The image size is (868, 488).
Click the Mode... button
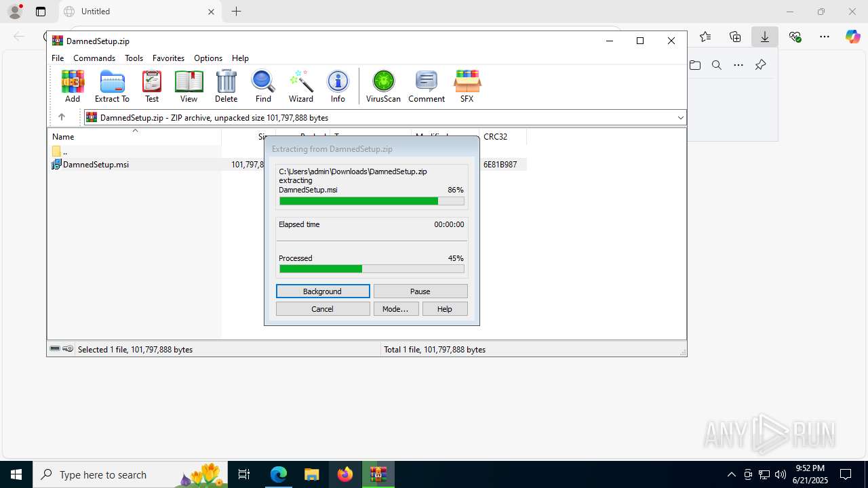click(x=395, y=309)
